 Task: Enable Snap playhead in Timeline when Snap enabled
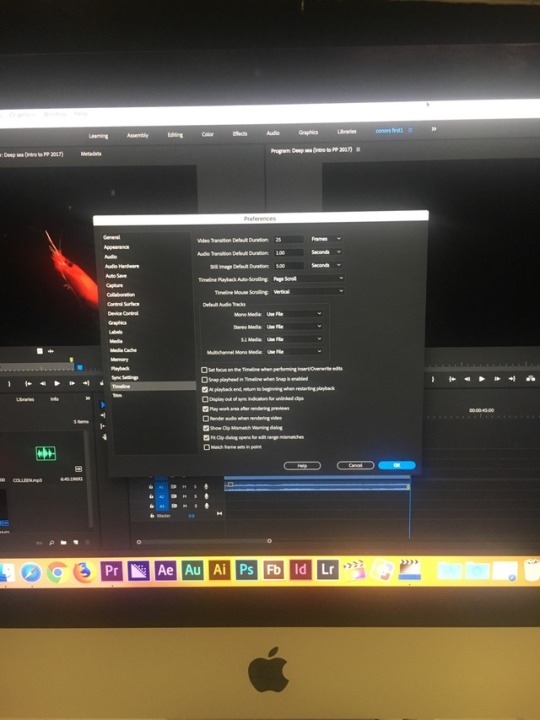point(205,380)
